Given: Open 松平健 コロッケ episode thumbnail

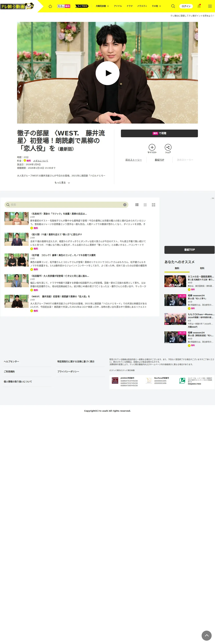Looking at the screenshot, I should (17, 260).
